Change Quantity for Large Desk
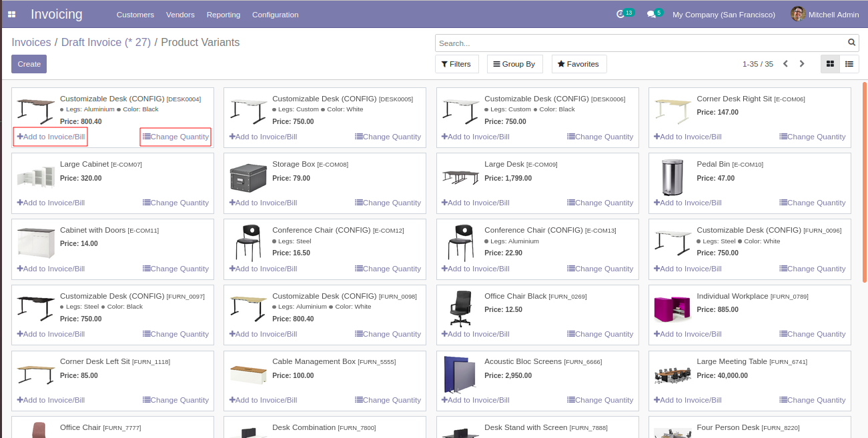The height and width of the screenshot is (438, 868). coord(600,203)
